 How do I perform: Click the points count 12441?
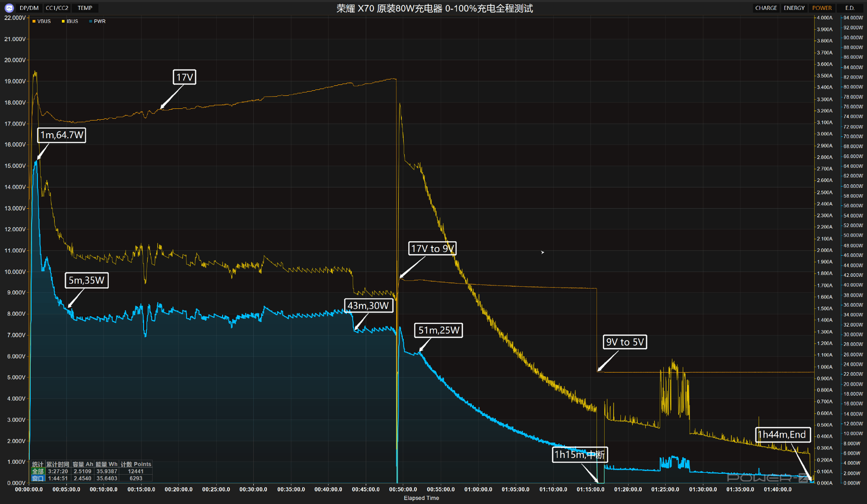(x=136, y=471)
